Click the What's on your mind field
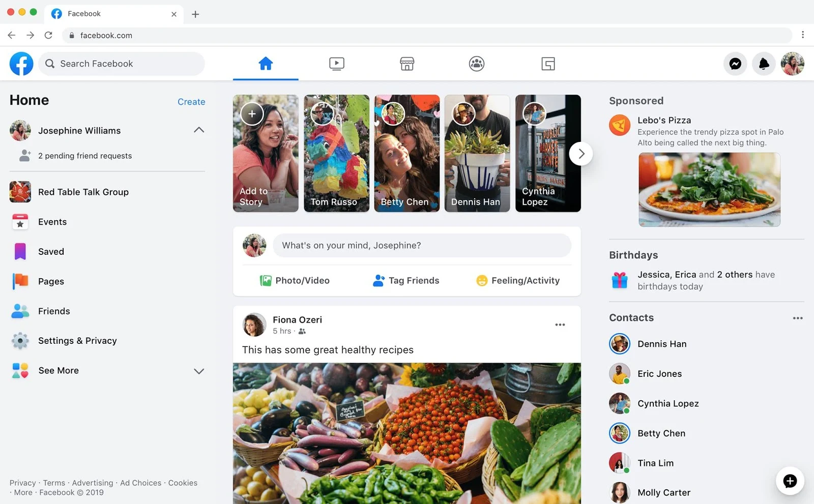 coord(422,245)
